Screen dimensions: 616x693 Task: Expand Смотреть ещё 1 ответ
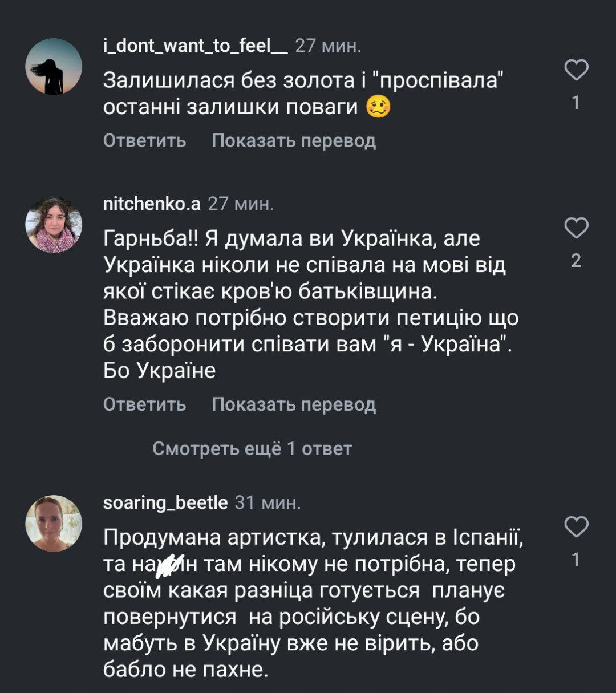252,449
